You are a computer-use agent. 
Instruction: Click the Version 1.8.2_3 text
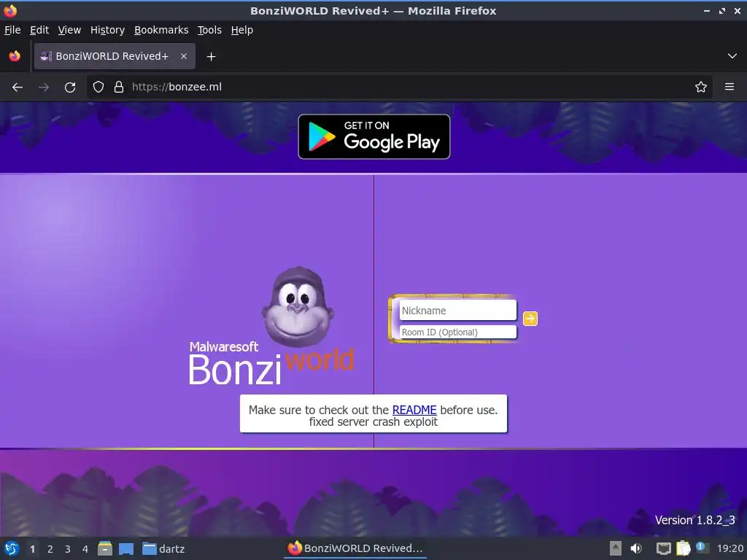694,520
